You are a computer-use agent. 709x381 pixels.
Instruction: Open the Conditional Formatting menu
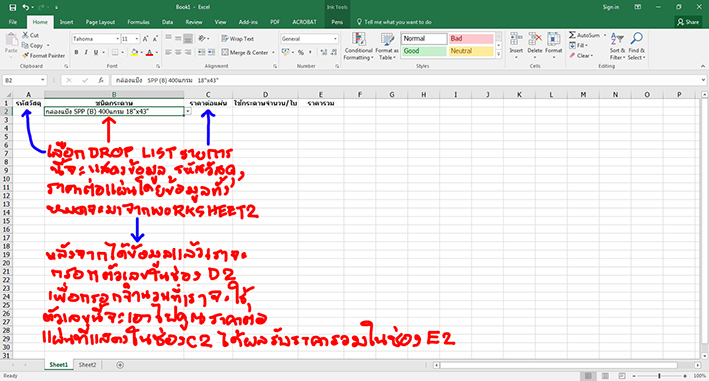pos(358,46)
